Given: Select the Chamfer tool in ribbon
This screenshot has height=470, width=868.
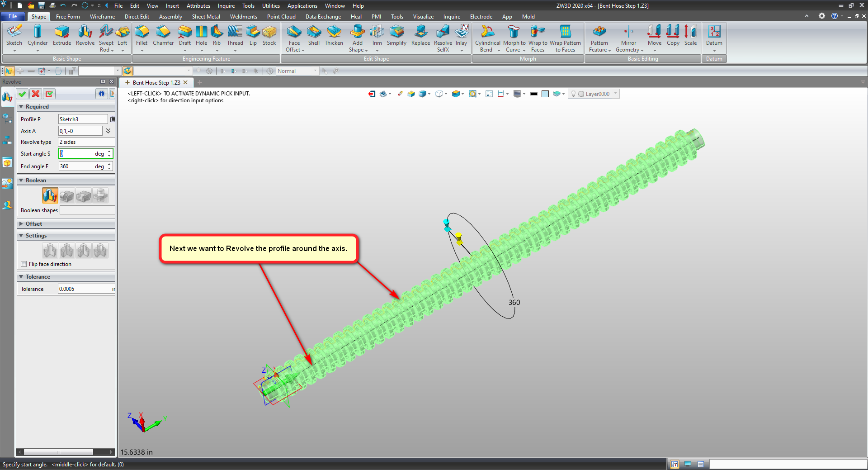Looking at the screenshot, I should 163,32.
